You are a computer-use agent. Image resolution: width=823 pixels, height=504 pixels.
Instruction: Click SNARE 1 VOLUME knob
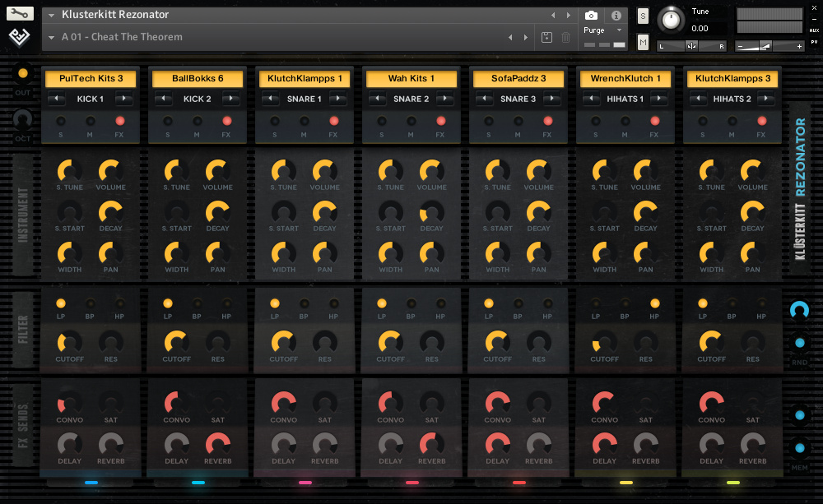tap(324, 171)
